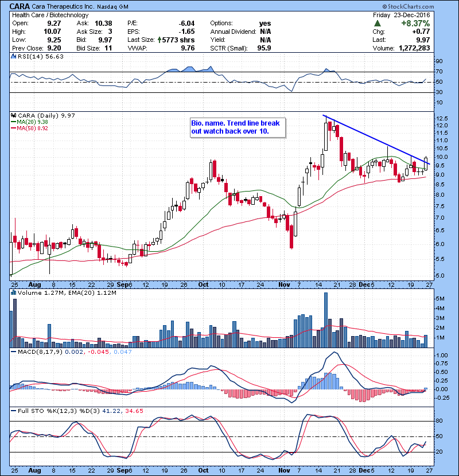Click the Last Size 5773 shrs value

[x=178, y=40]
